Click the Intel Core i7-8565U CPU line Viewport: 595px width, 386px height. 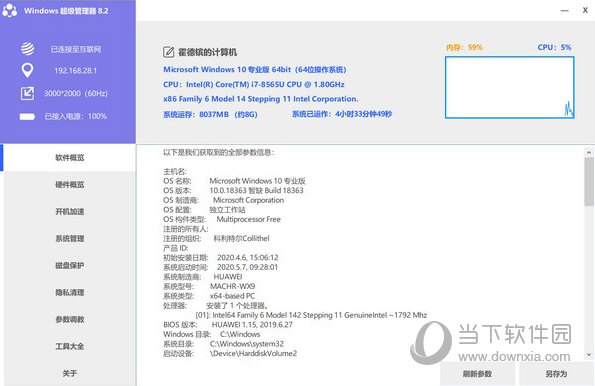[x=253, y=84]
